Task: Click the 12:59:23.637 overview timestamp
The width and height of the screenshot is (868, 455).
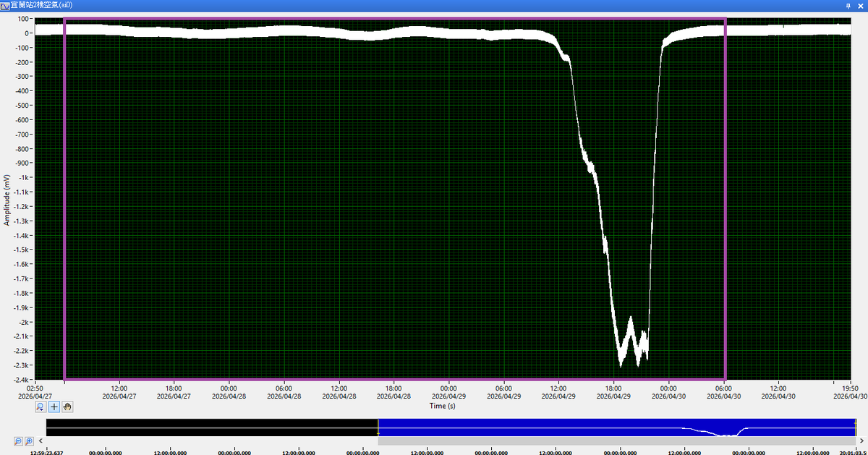Action: pos(47,452)
